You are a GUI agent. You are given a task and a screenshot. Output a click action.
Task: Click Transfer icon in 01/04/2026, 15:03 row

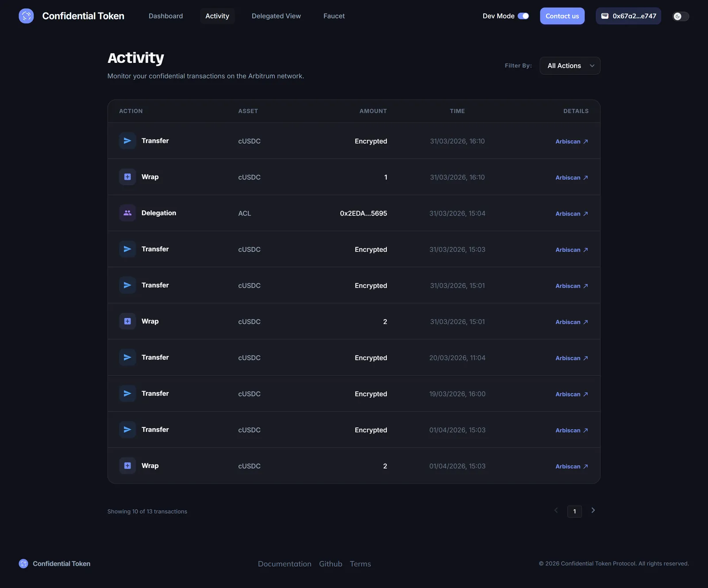(x=127, y=430)
